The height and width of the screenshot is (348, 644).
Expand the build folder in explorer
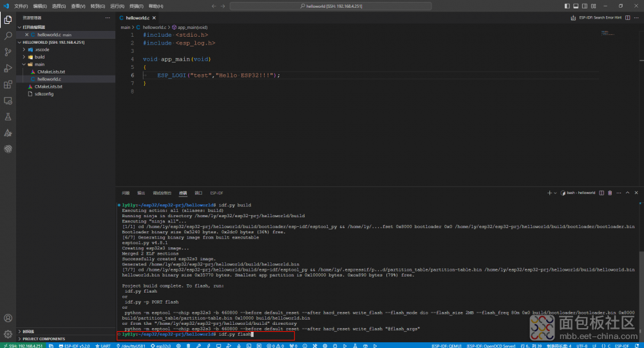39,57
